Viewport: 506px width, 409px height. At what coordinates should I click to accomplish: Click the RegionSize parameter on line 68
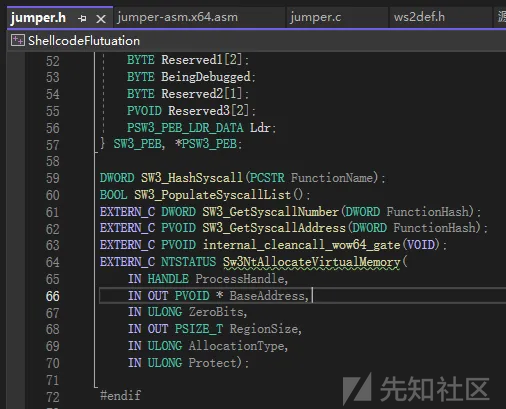(264, 329)
